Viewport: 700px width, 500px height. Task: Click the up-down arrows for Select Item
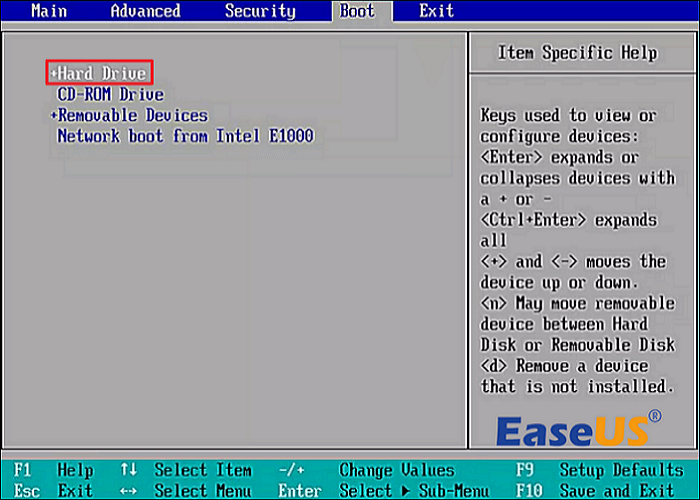128,470
